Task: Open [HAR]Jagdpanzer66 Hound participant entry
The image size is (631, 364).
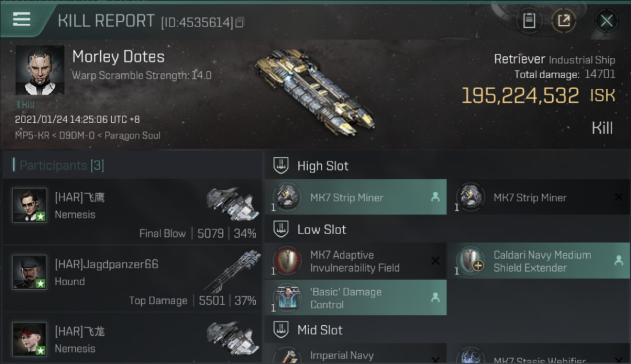Action: [132, 279]
